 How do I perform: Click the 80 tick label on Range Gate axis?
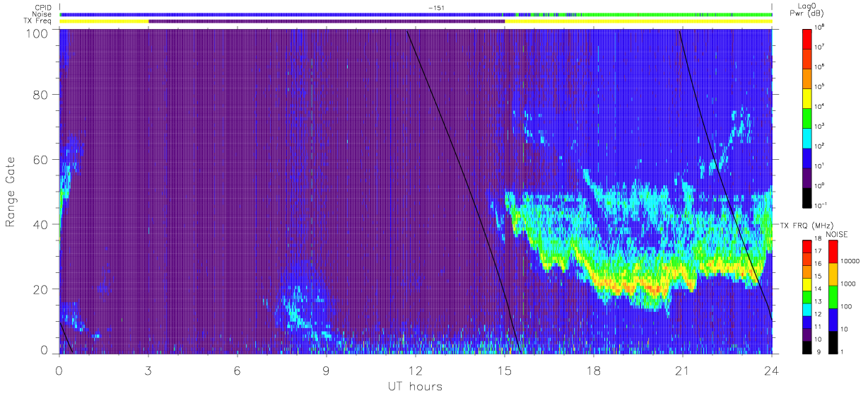40,95
